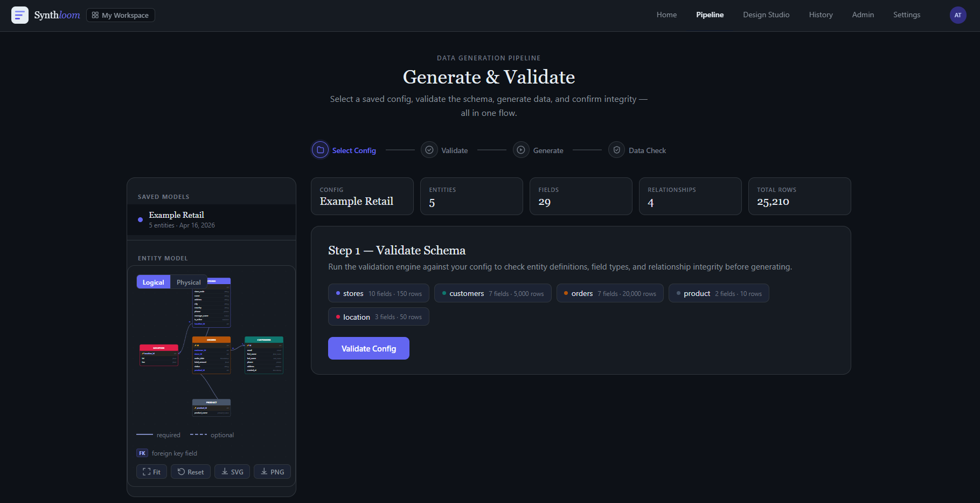
Task: Click the Validate Config button
Action: click(x=369, y=348)
